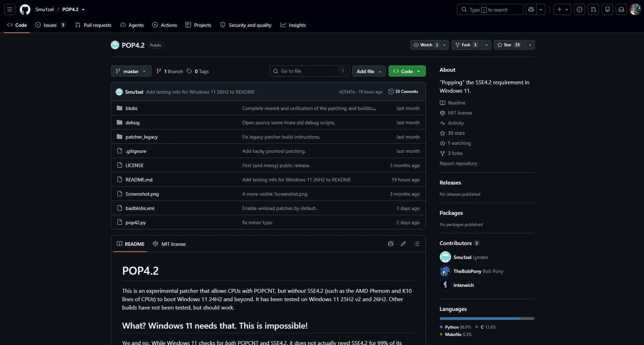Screen dimensions: 644x345
Task: Fork this repository
Action: 467,45
